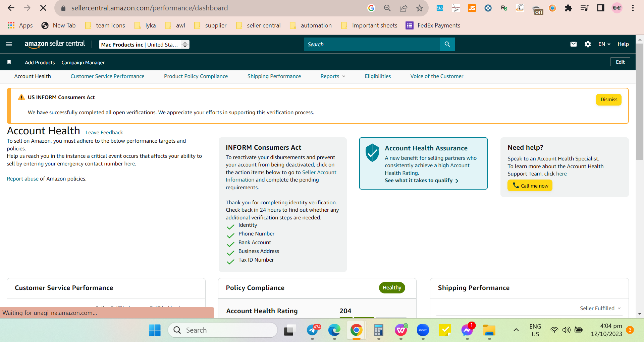Viewport: 644px width, 342px height.
Task: Click the browser address bar URL
Action: (150, 8)
